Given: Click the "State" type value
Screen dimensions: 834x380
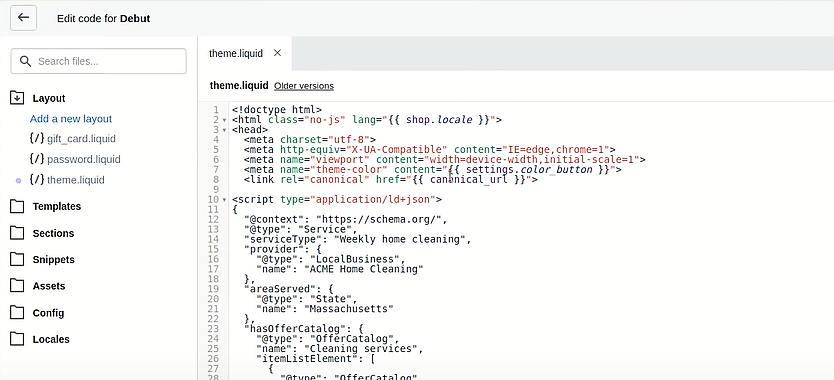Looking at the screenshot, I should [331, 299].
